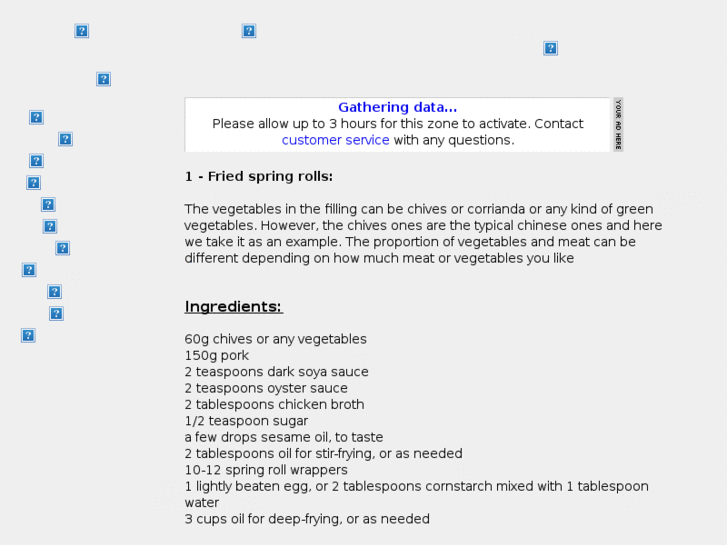Select the fifth broken image in the left sidebar list

pyautogui.click(x=48, y=205)
